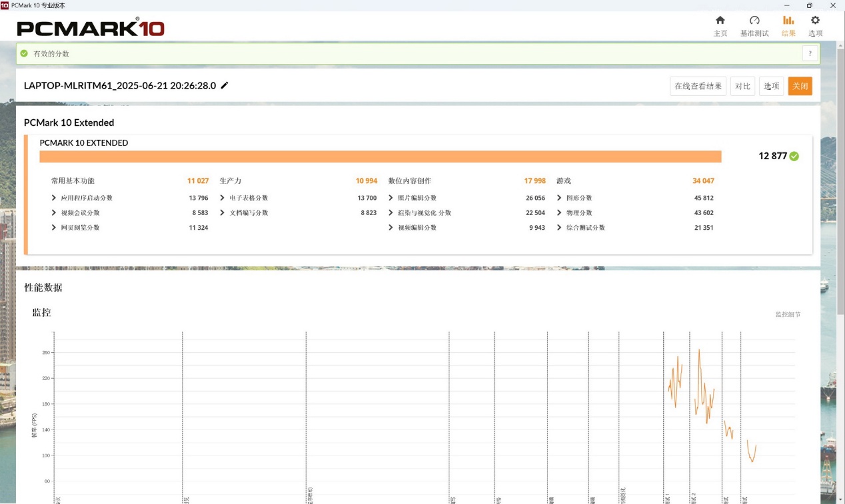Expand the 电子表格分数 row
The height and width of the screenshot is (504, 845).
(x=223, y=198)
